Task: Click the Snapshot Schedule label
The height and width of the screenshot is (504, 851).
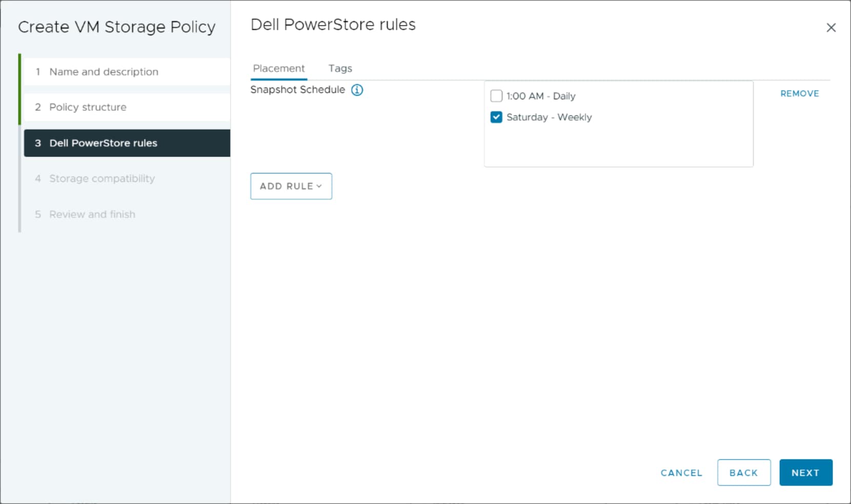Action: pyautogui.click(x=297, y=90)
